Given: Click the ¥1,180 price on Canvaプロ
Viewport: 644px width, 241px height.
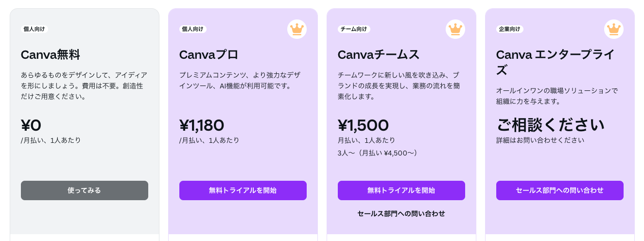Looking at the screenshot, I should tap(202, 125).
